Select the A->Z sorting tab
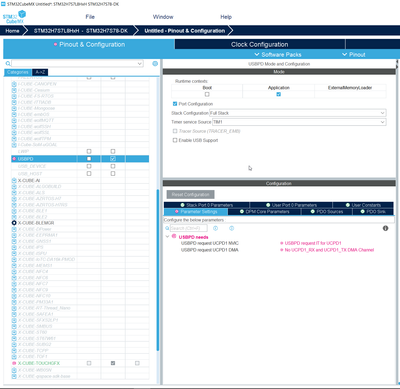Image resolution: width=400 pixels, height=389 pixels. click(x=40, y=72)
